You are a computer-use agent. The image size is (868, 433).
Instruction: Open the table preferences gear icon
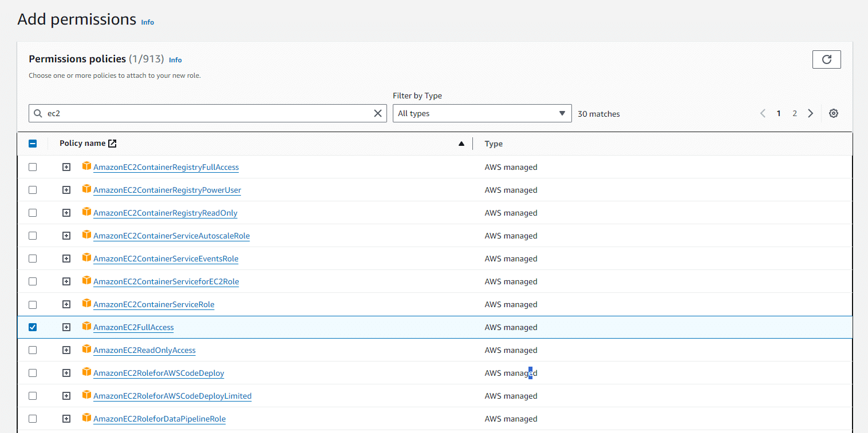pos(833,113)
